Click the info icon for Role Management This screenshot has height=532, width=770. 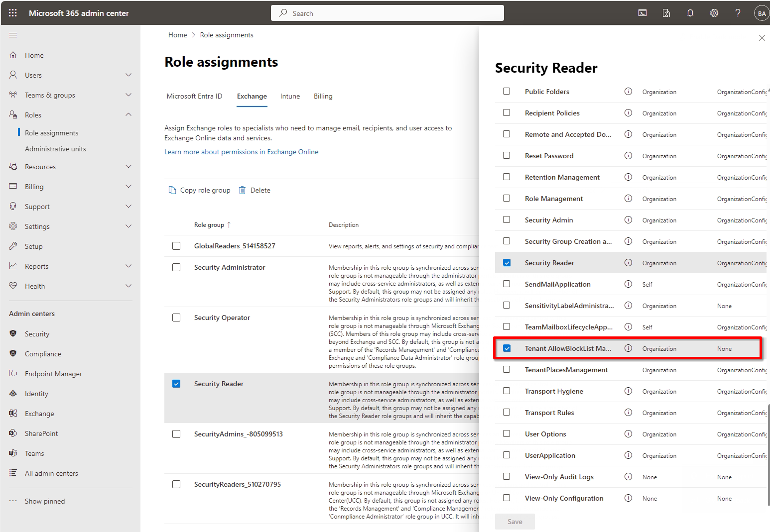click(x=629, y=199)
